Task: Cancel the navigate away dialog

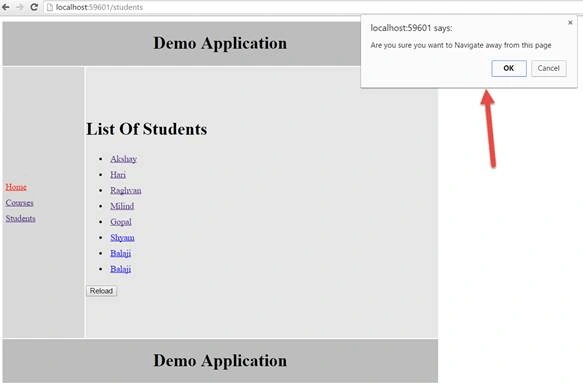Action: pyautogui.click(x=548, y=68)
